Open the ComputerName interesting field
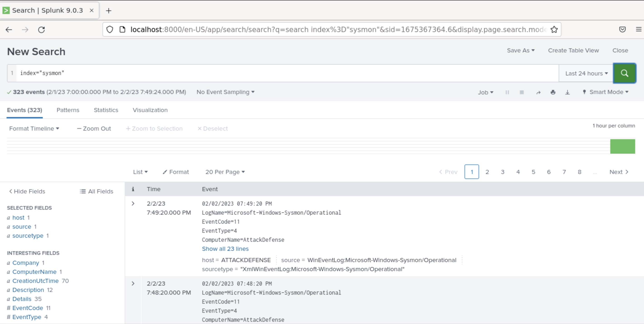Screen dimensions: 644x324 click(34, 272)
